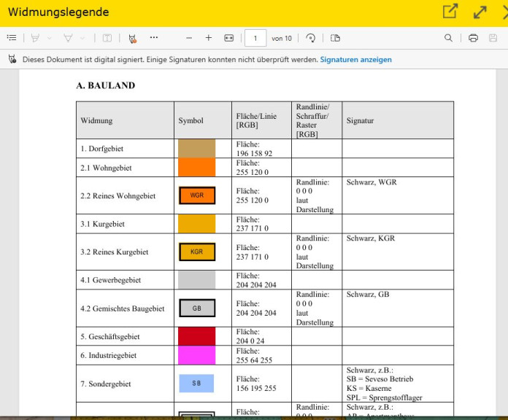Zoom in with the plus button
Screen dimensions: 508x420
tap(209, 38)
